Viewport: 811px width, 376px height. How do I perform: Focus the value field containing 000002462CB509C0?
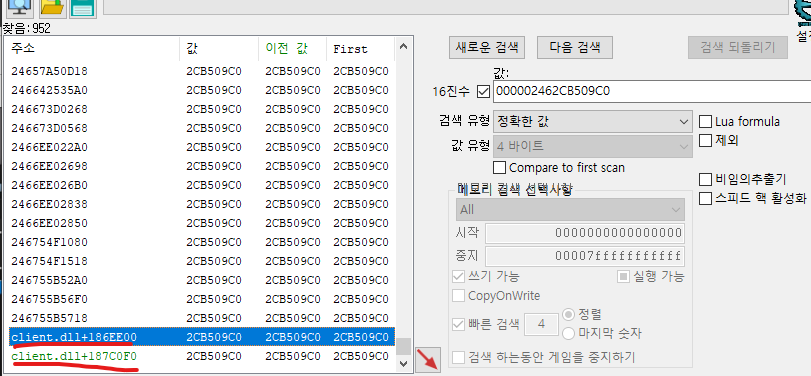click(652, 92)
